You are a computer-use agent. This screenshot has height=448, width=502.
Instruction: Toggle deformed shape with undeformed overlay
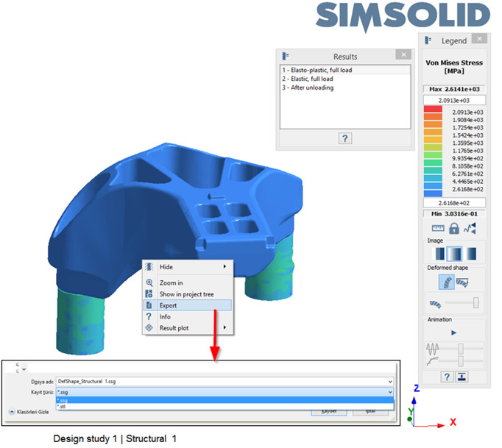462,282
